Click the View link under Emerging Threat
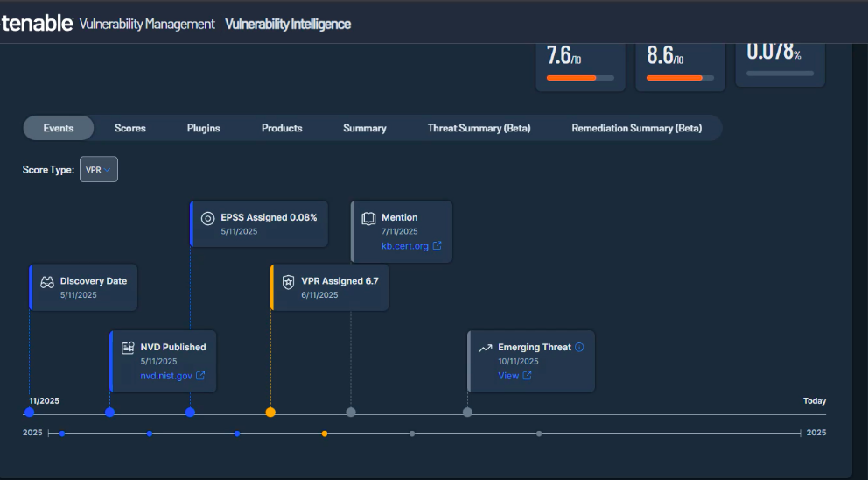This screenshot has width=868, height=480. tap(508, 376)
